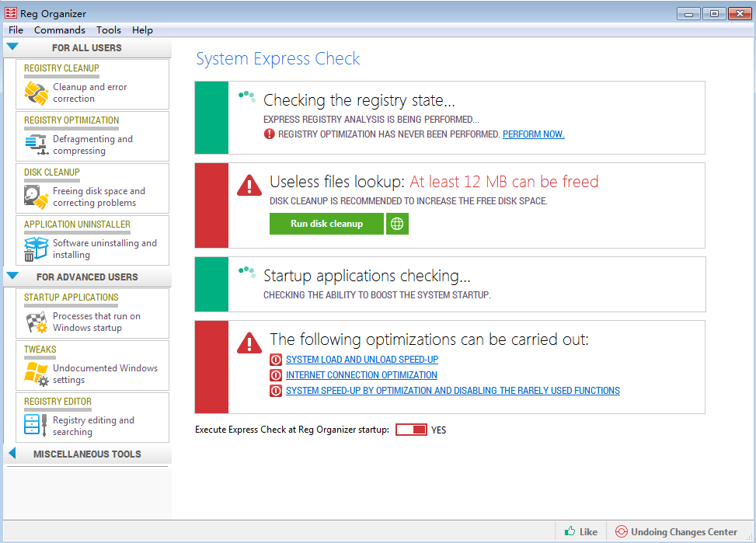
Task: Click the window resize grip in status bar
Action: [749, 535]
